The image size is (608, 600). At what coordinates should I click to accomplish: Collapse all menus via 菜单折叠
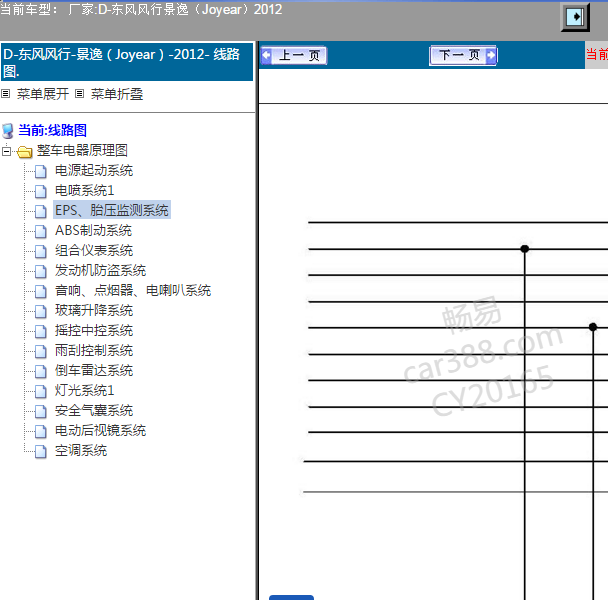(x=117, y=94)
